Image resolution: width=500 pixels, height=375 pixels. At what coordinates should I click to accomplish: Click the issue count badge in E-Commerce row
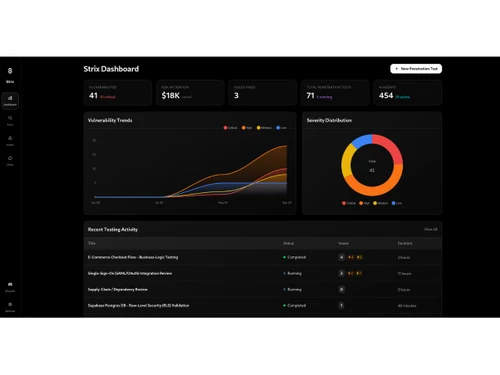point(341,257)
